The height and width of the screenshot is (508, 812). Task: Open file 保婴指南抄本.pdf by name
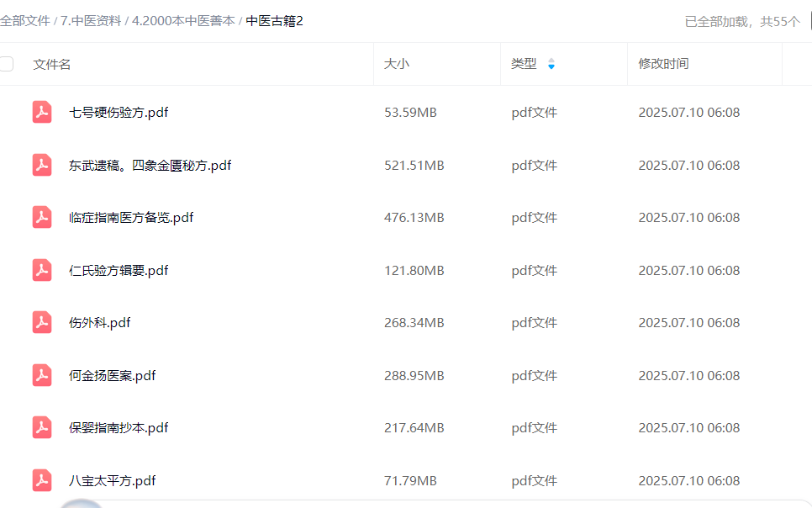119,427
